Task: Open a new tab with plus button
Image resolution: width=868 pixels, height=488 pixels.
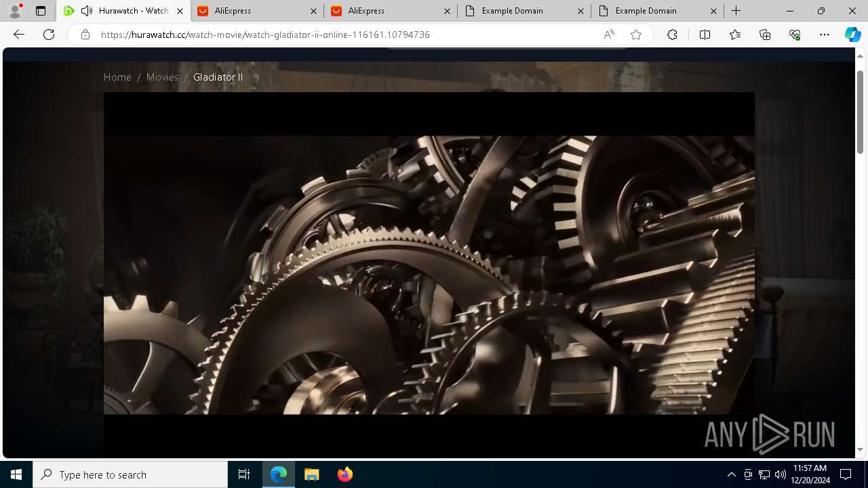Action: (736, 11)
